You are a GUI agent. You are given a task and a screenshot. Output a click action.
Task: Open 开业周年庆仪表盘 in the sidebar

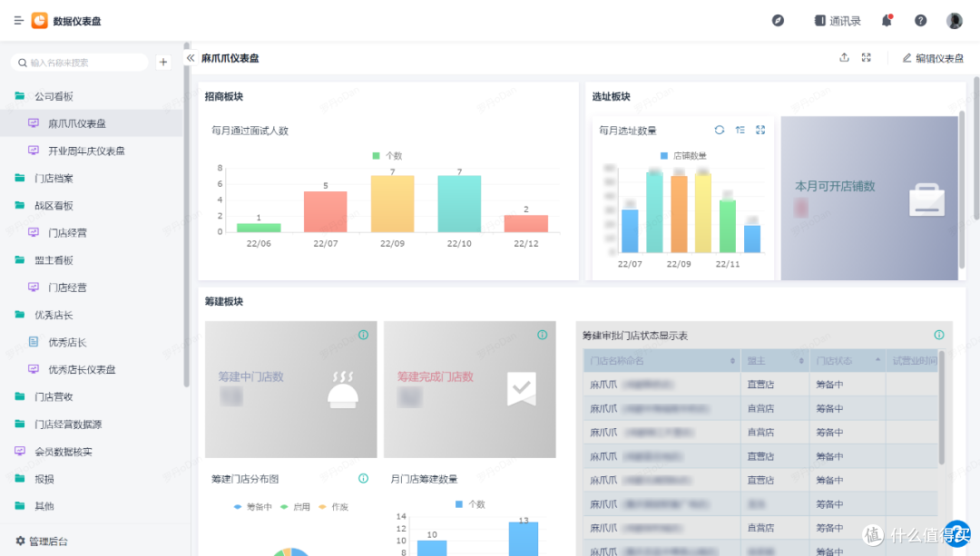coord(92,151)
